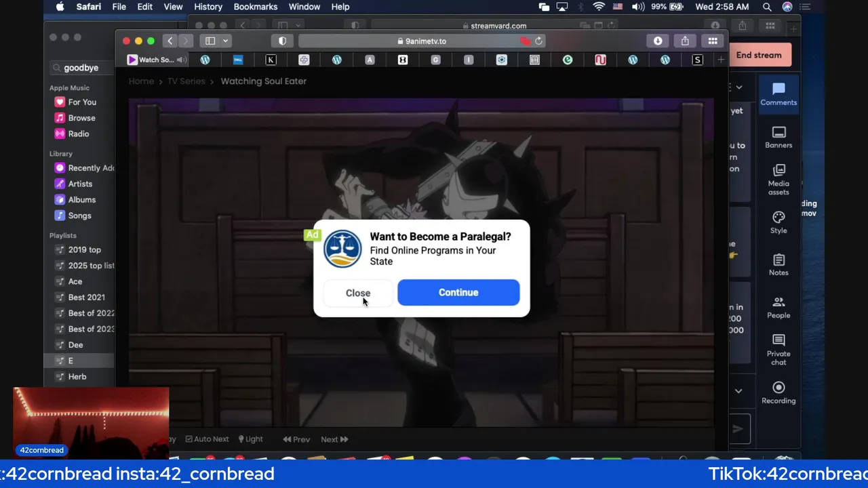
Task: Open Wi-Fi status in menu bar
Action: (x=599, y=7)
